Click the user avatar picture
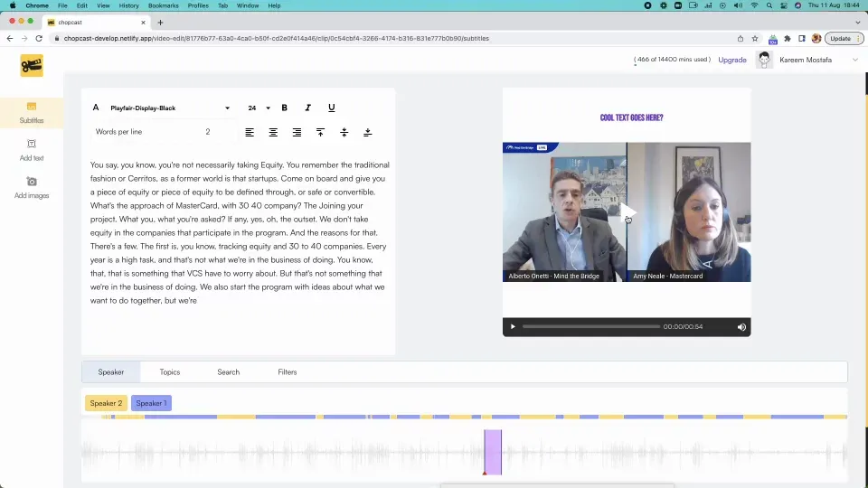 click(765, 60)
